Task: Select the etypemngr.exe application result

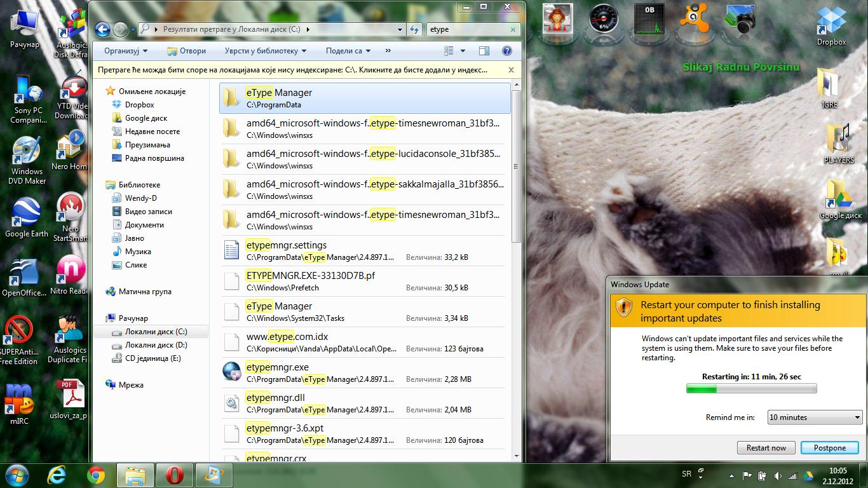Action: (x=365, y=373)
